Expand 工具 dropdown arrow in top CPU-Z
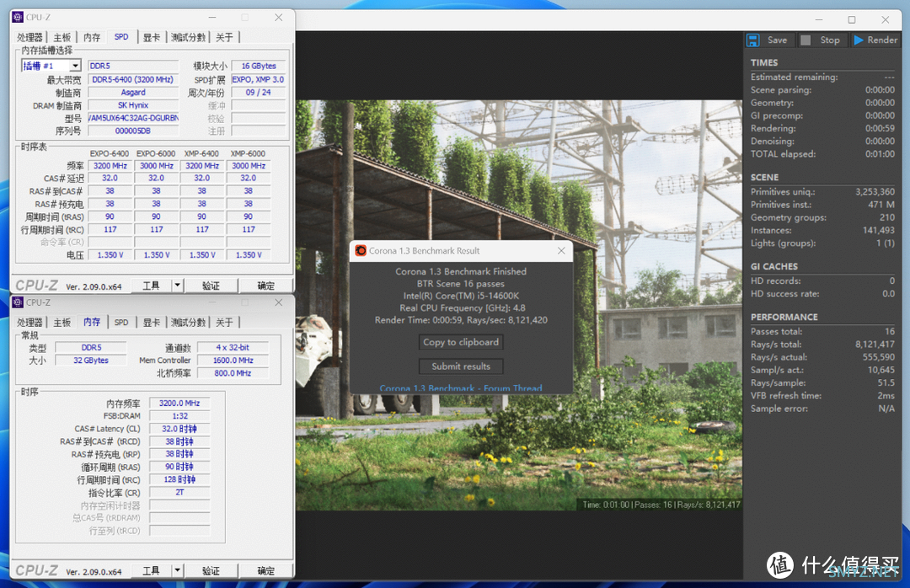The width and height of the screenshot is (910, 588). pos(178,286)
